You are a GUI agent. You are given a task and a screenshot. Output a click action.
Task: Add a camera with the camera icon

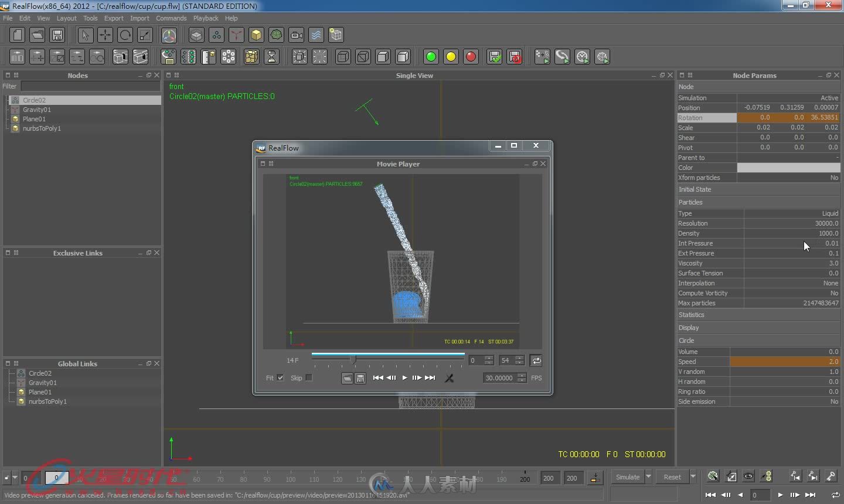pyautogui.click(x=296, y=35)
